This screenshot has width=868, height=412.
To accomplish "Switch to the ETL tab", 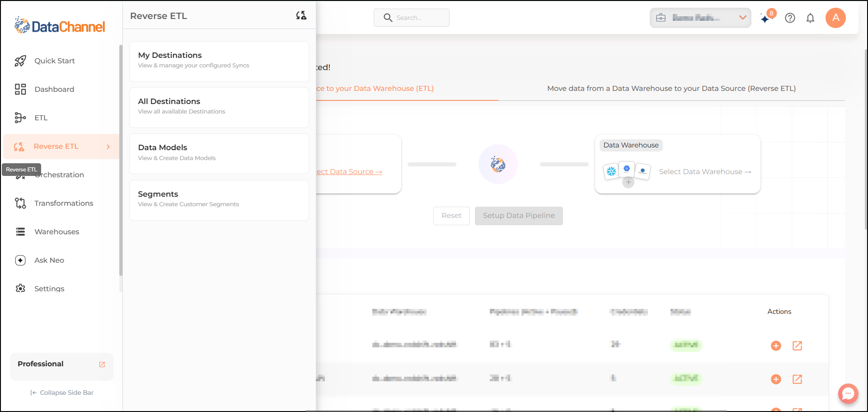I will [407, 89].
